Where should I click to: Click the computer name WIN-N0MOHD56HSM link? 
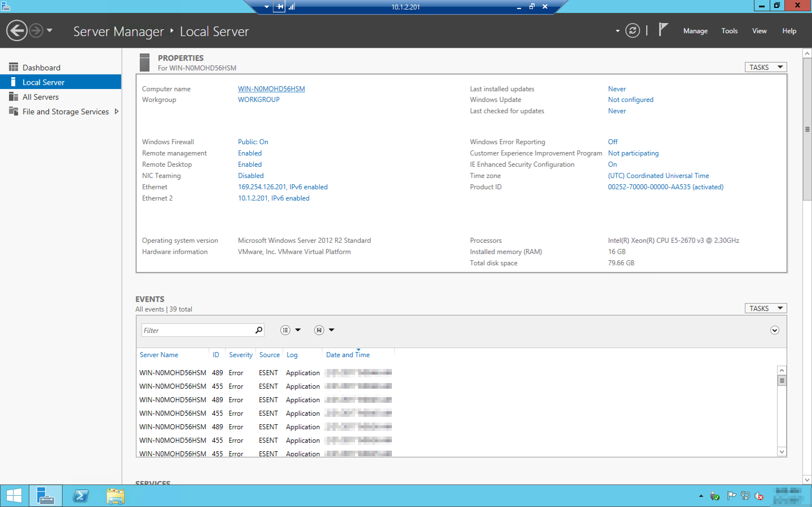(x=271, y=89)
